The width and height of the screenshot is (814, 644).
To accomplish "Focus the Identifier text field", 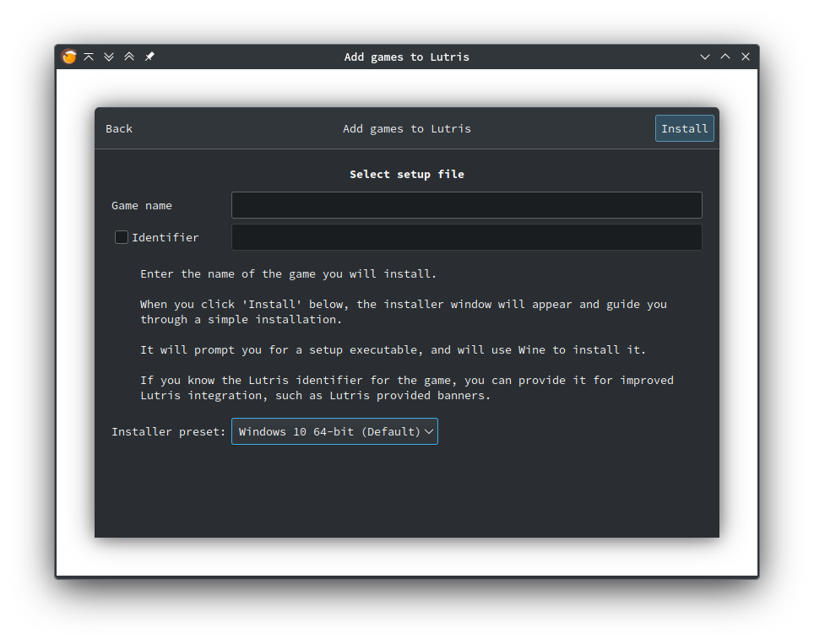I will 467,237.
